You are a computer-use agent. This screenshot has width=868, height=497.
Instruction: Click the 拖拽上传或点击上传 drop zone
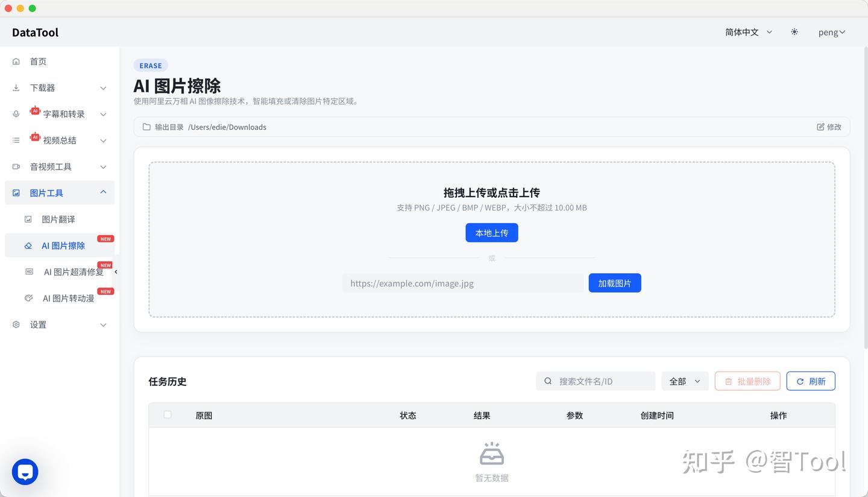492,239
